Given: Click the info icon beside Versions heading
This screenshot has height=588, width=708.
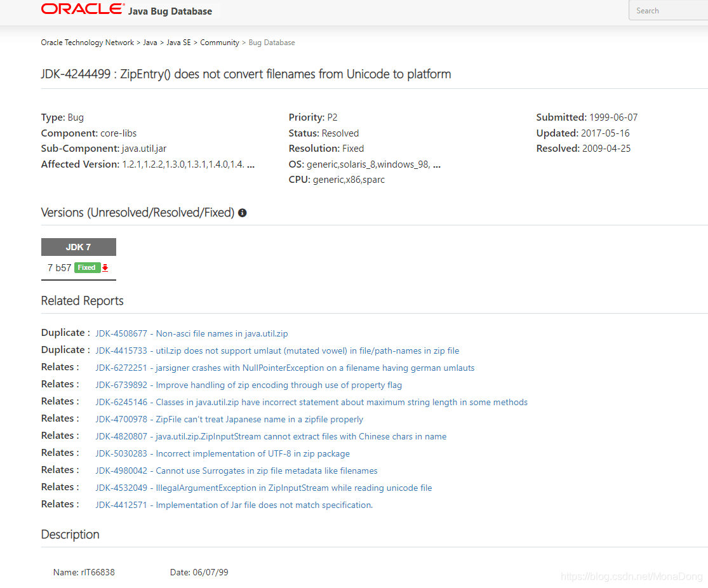Looking at the screenshot, I should pos(243,213).
